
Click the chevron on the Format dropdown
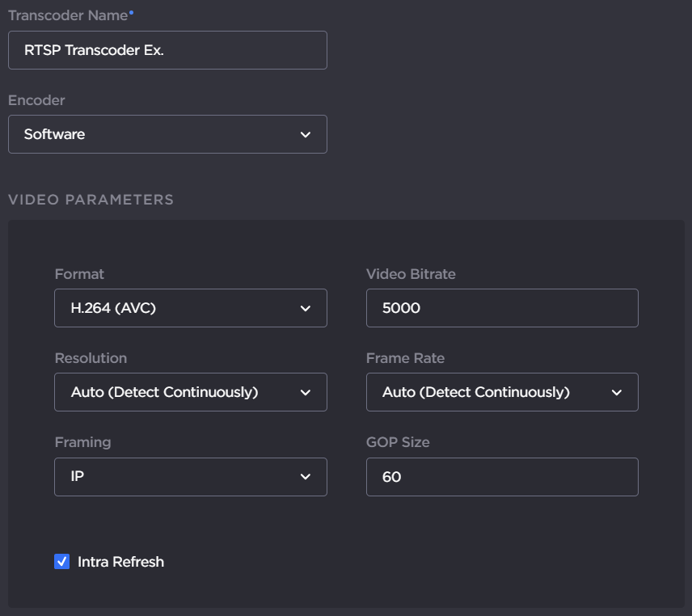pyautogui.click(x=306, y=308)
